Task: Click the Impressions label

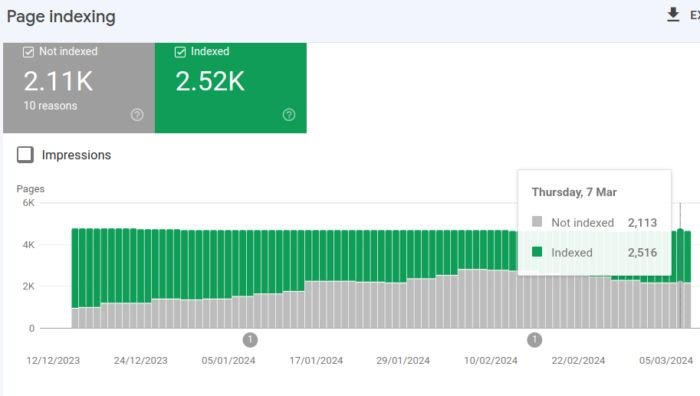Action: (x=76, y=155)
